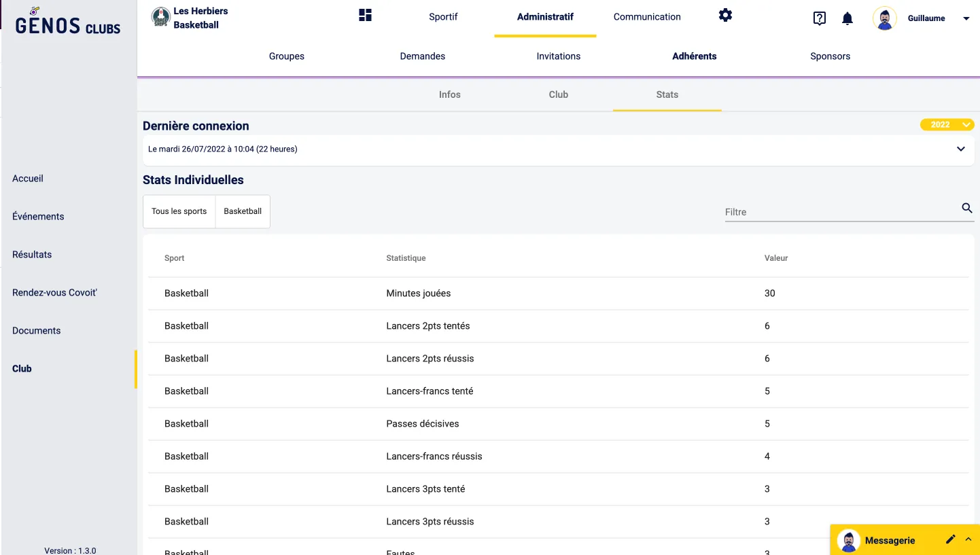980x555 pixels.
Task: Select the Tous les sports toggle
Action: (179, 211)
